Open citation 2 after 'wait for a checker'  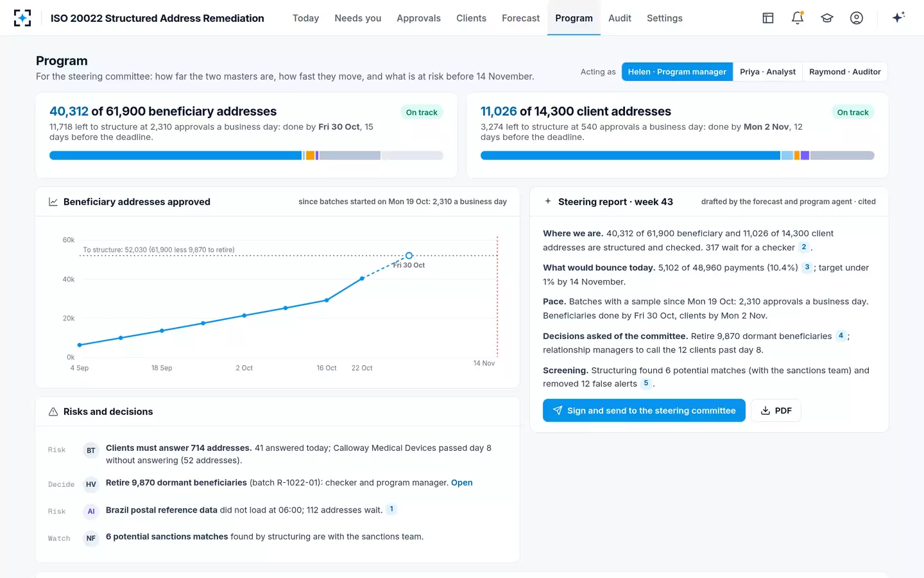pos(804,247)
